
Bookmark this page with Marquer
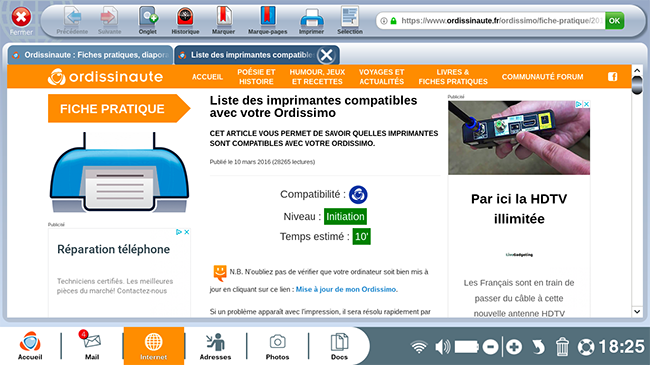tap(223, 21)
